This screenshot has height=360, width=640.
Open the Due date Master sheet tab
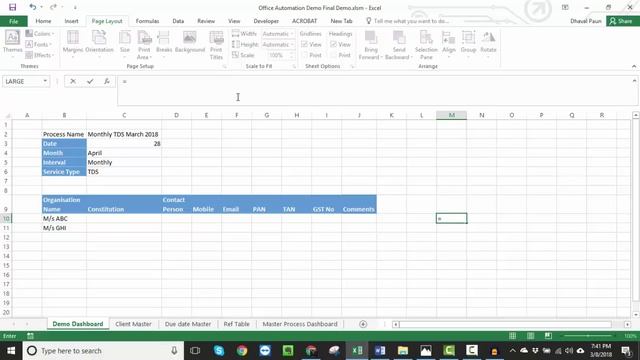point(188,324)
